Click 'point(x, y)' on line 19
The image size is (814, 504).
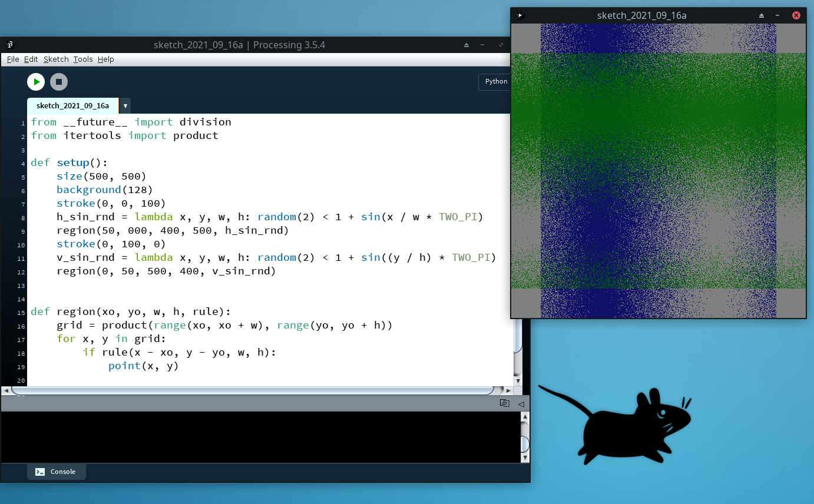pos(144,366)
